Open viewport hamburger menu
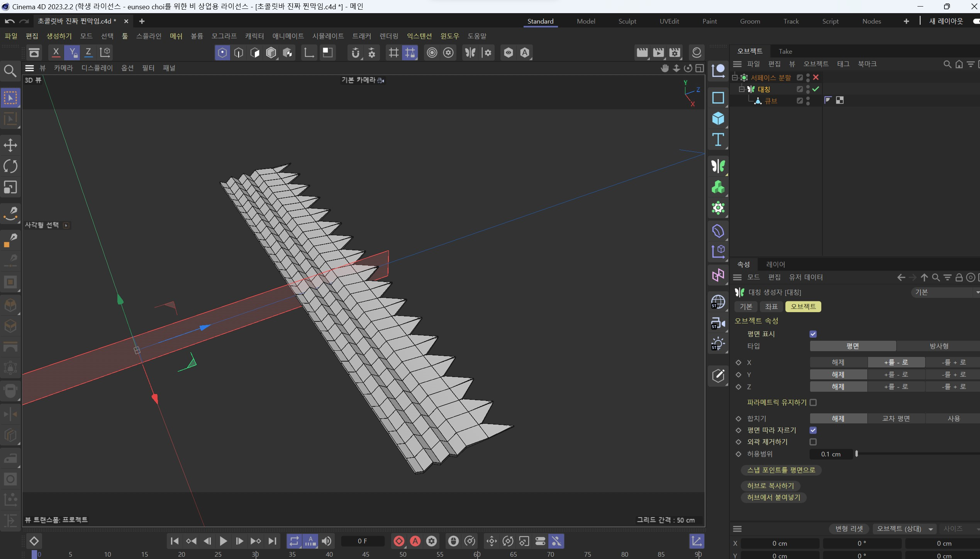 click(29, 68)
